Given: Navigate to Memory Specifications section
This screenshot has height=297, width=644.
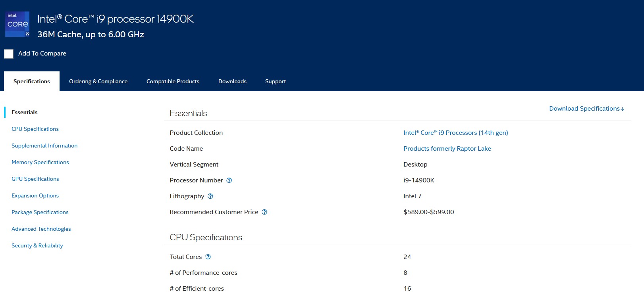Looking at the screenshot, I should (x=40, y=162).
